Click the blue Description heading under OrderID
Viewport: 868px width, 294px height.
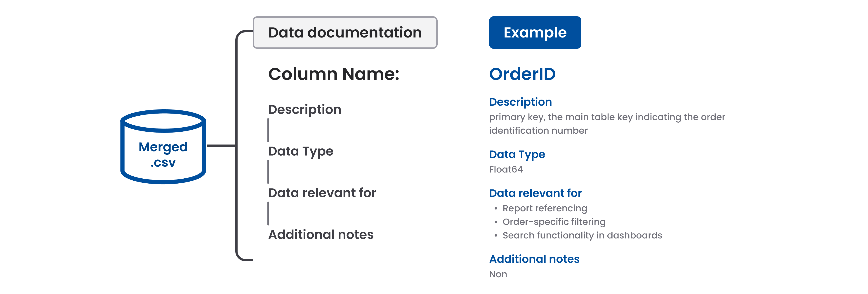(520, 102)
